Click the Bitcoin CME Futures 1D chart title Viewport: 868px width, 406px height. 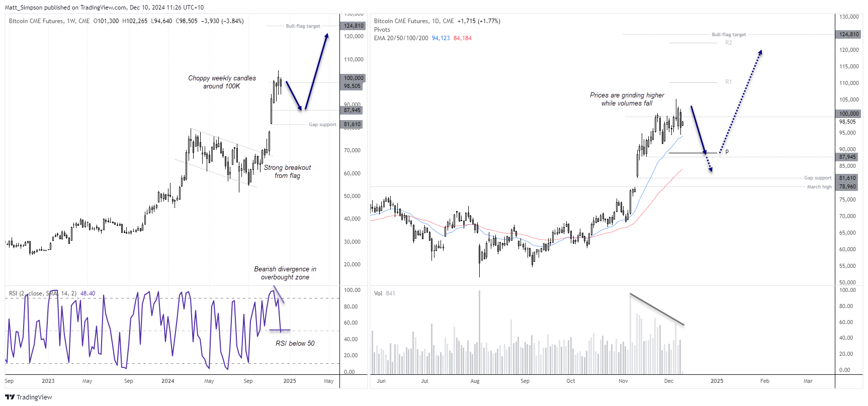(x=414, y=21)
